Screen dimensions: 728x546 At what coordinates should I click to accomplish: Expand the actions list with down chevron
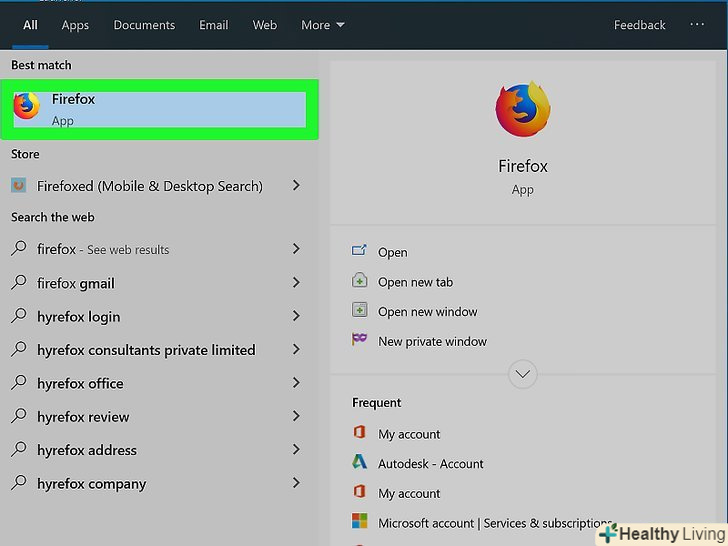tap(523, 375)
